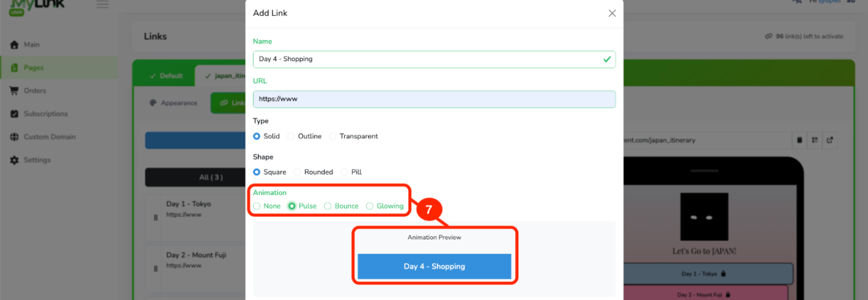The height and width of the screenshot is (300, 868).
Task: Select the Pulse animation
Action: 292,206
